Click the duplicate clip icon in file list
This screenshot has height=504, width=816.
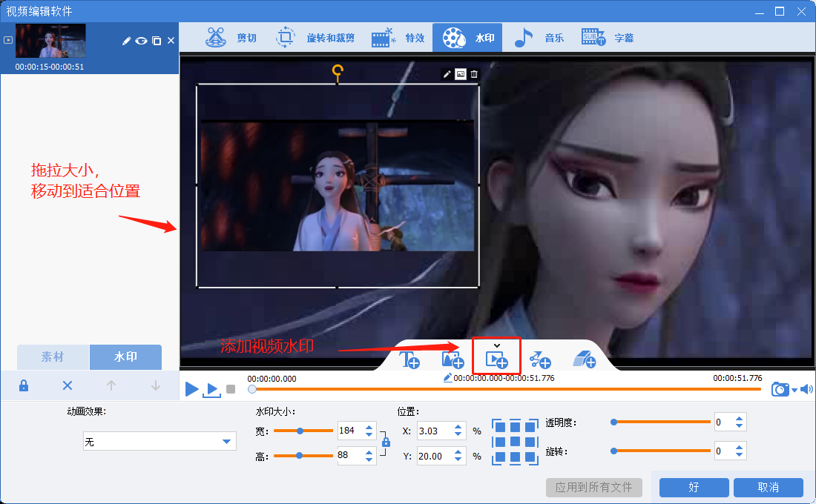(156, 41)
